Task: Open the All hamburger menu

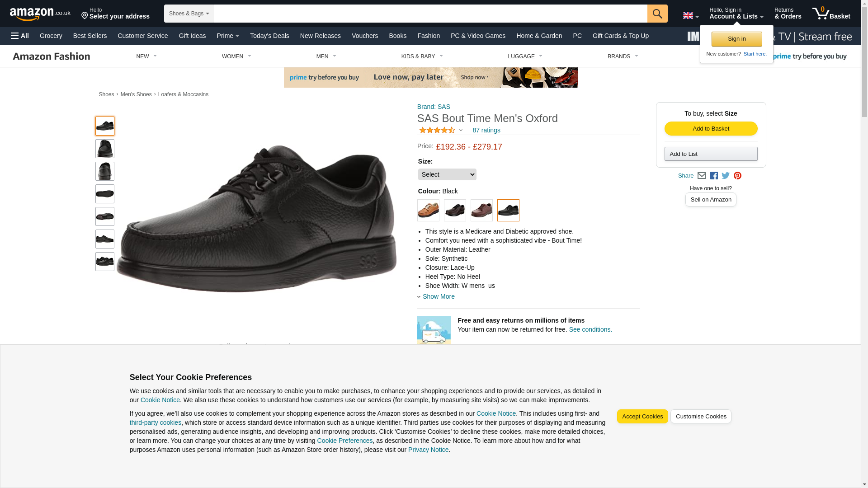Action: pyautogui.click(x=20, y=36)
